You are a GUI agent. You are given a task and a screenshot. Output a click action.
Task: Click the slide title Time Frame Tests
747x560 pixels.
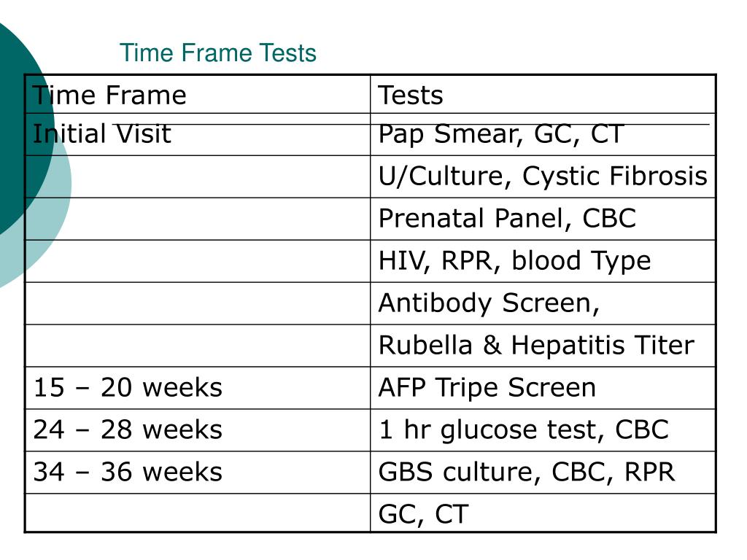[x=217, y=52]
